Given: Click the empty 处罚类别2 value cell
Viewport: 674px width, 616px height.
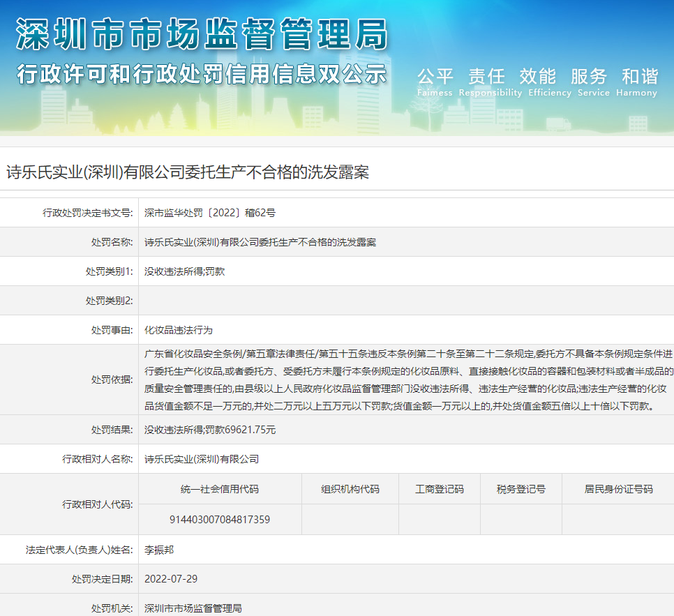Looking at the screenshot, I should (x=405, y=301).
